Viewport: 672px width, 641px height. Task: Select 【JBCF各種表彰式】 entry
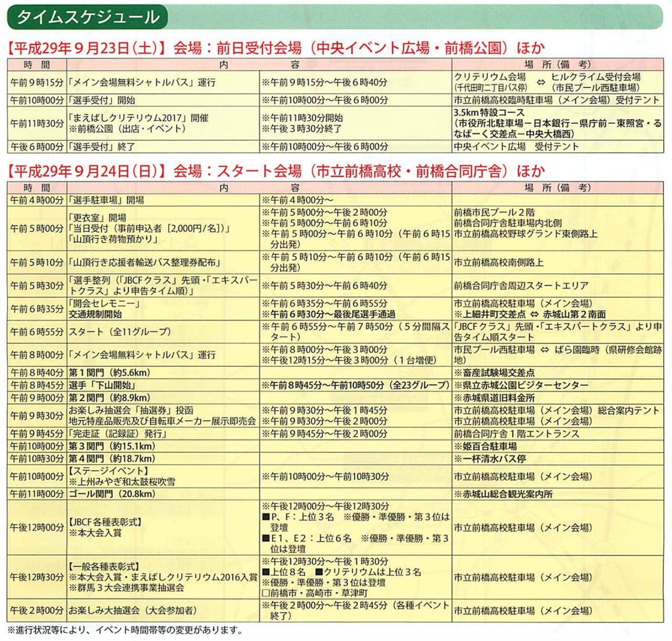coord(106,522)
